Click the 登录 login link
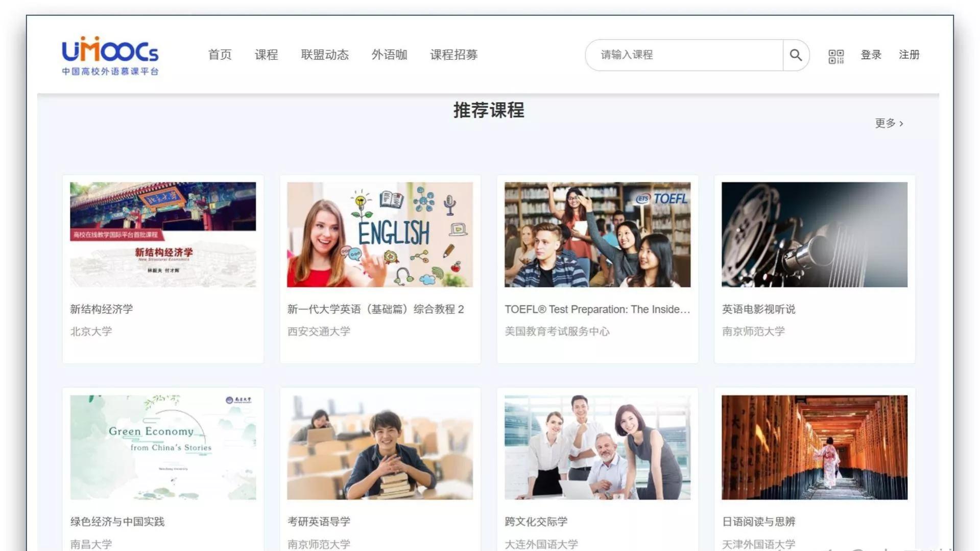980x551 pixels. pyautogui.click(x=871, y=55)
